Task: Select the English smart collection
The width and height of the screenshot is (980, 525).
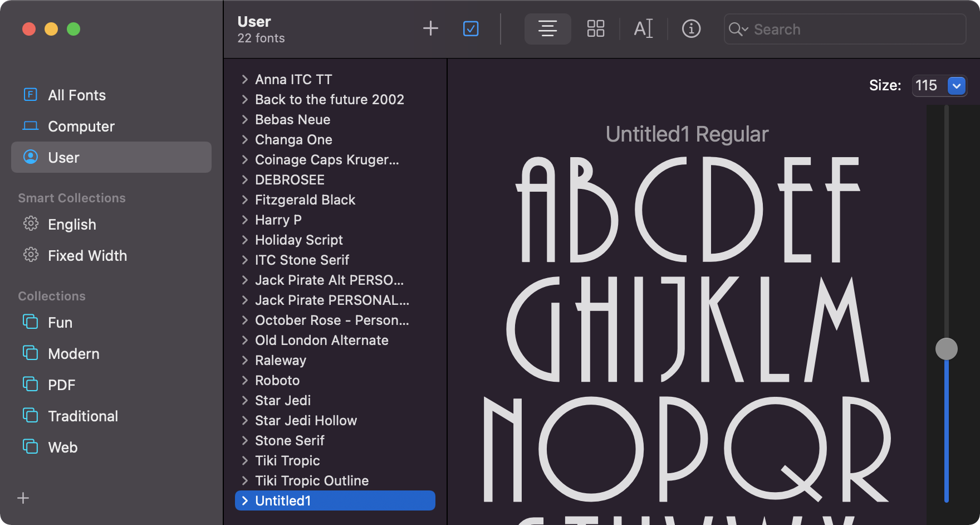Action: point(71,224)
